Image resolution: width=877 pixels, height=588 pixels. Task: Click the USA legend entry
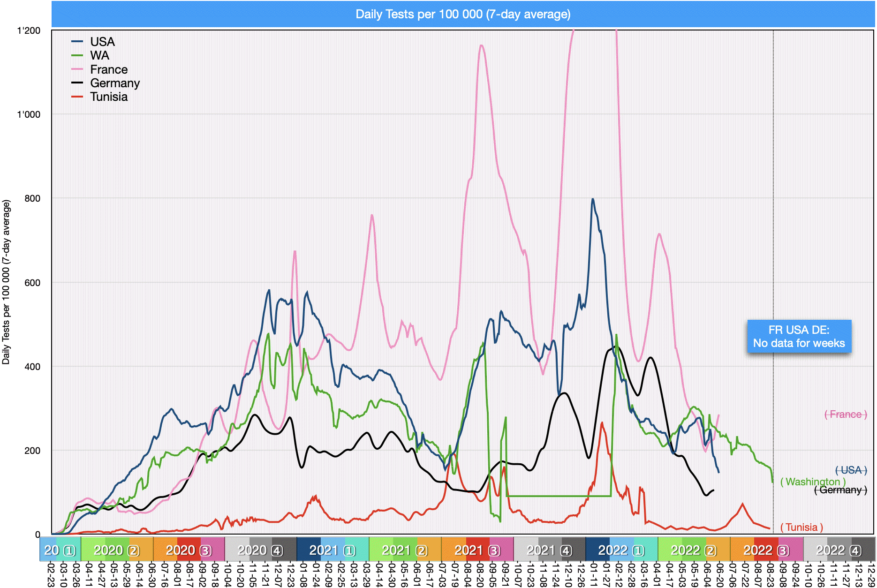[x=102, y=42]
